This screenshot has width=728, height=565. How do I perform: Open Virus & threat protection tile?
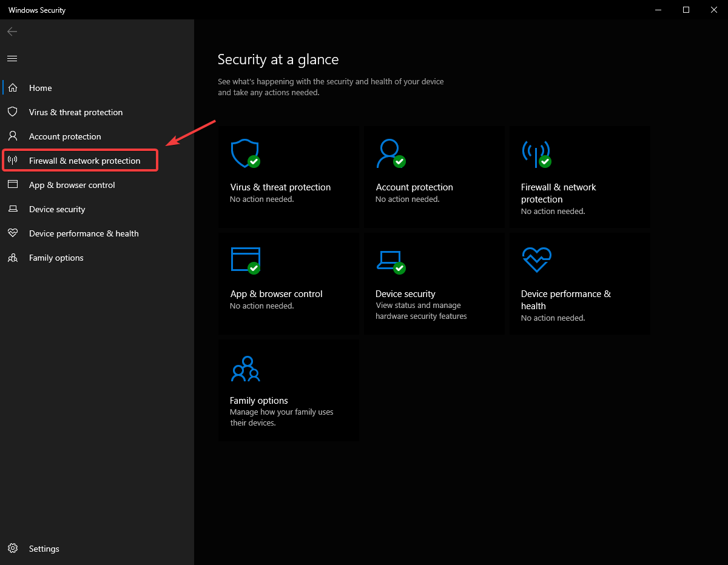tap(288, 177)
